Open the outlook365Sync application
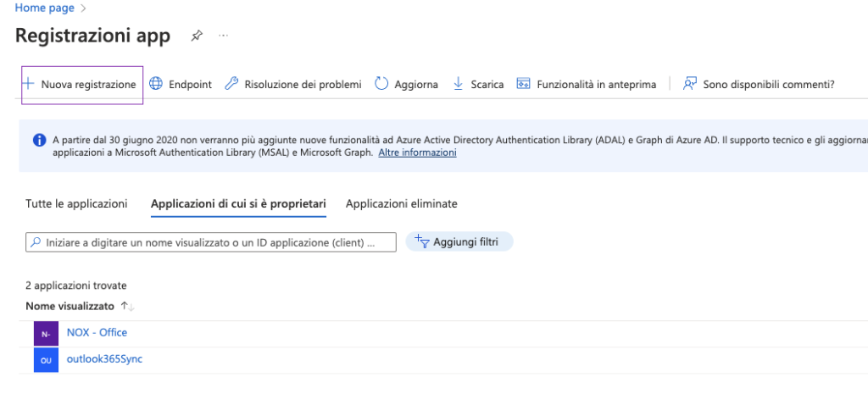This screenshot has height=416, width=868. click(104, 359)
